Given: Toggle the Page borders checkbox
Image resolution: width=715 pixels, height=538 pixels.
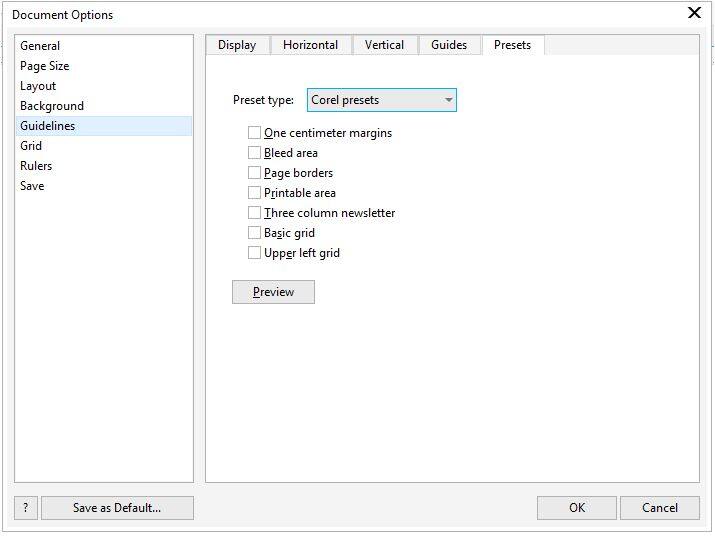Looking at the screenshot, I should 255,173.
